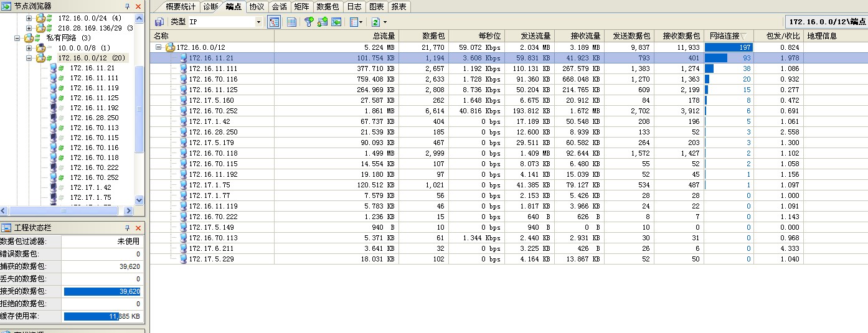The width and height of the screenshot is (868, 333).
Task: Collapse the 172.16.0.0/12 row in endpoint table
Action: (x=159, y=47)
